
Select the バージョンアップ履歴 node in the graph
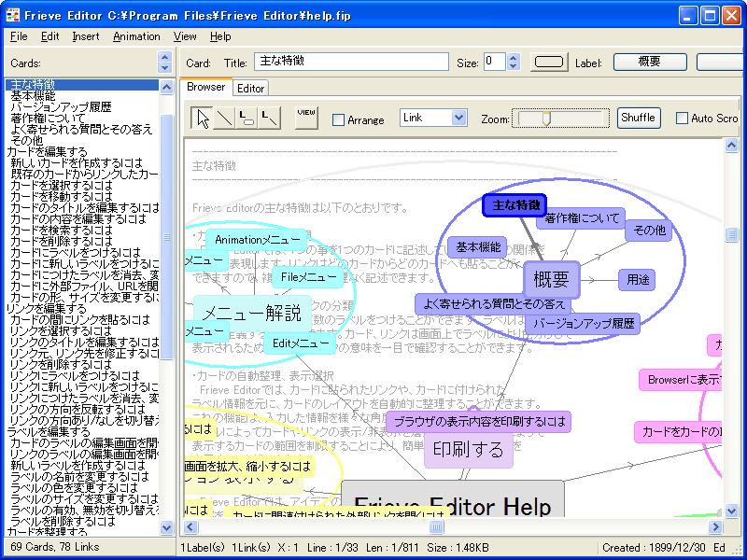pos(583,324)
